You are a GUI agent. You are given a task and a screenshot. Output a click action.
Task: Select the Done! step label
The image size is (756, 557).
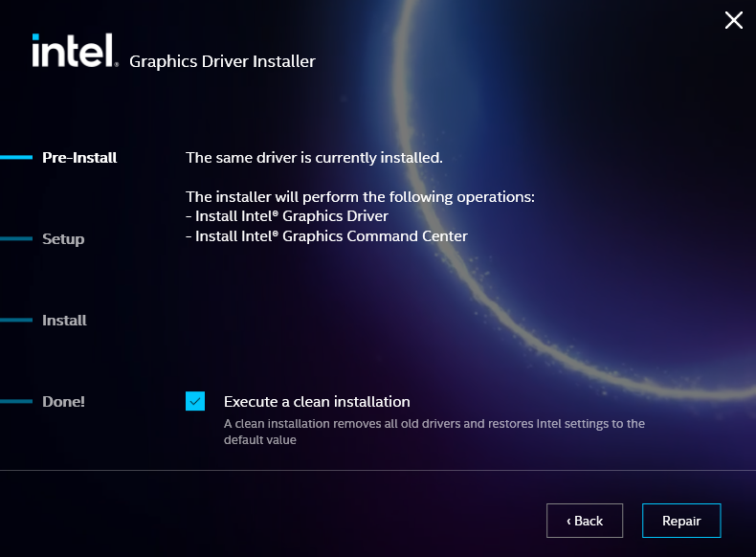(63, 402)
